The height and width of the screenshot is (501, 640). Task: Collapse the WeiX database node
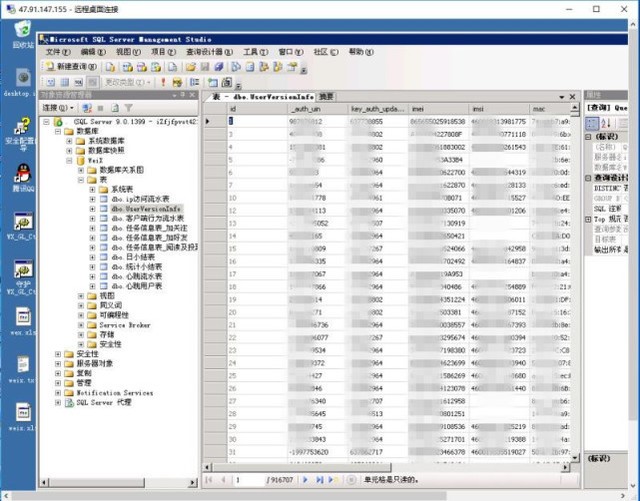point(70,159)
